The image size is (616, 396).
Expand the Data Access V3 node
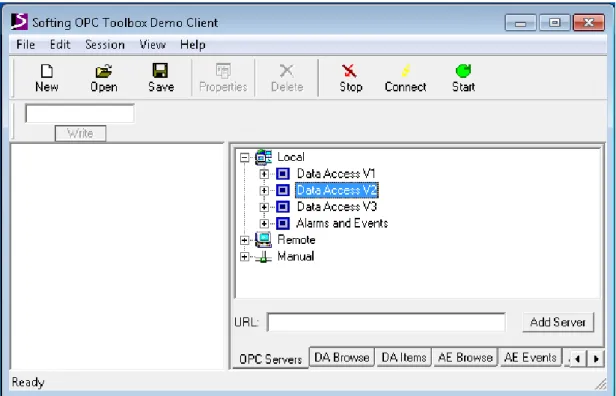[x=264, y=207]
